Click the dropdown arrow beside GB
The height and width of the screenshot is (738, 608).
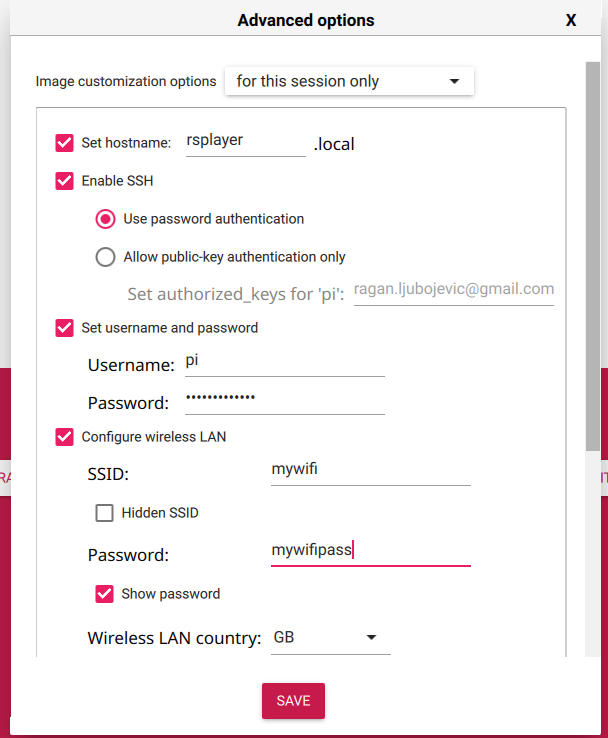tap(371, 638)
